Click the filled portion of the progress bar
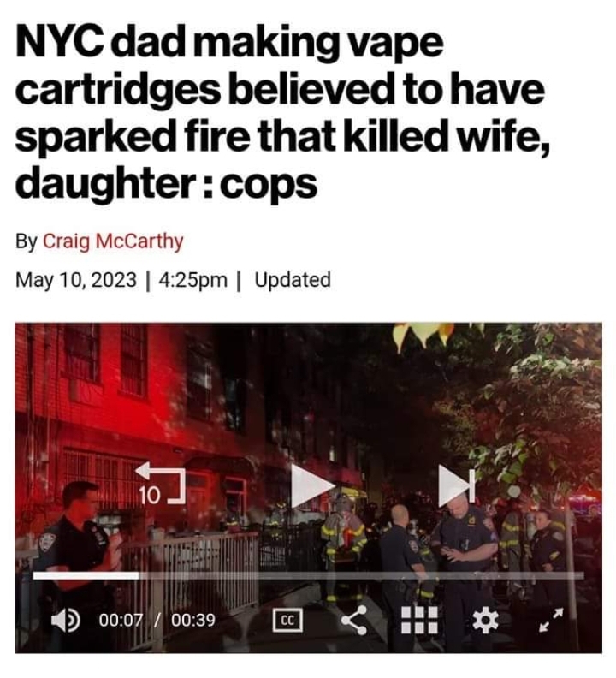 pos(86,575)
